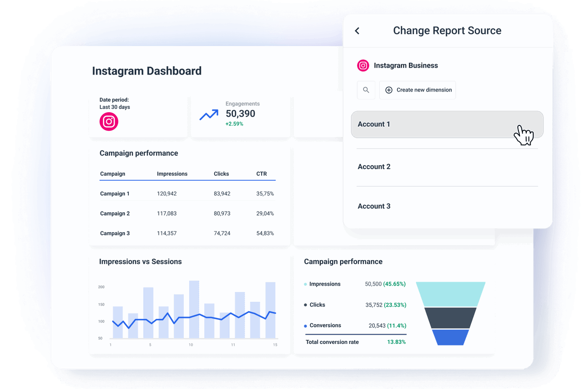
Task: Toggle the Impressions series in the funnel legend
Action: click(325, 284)
